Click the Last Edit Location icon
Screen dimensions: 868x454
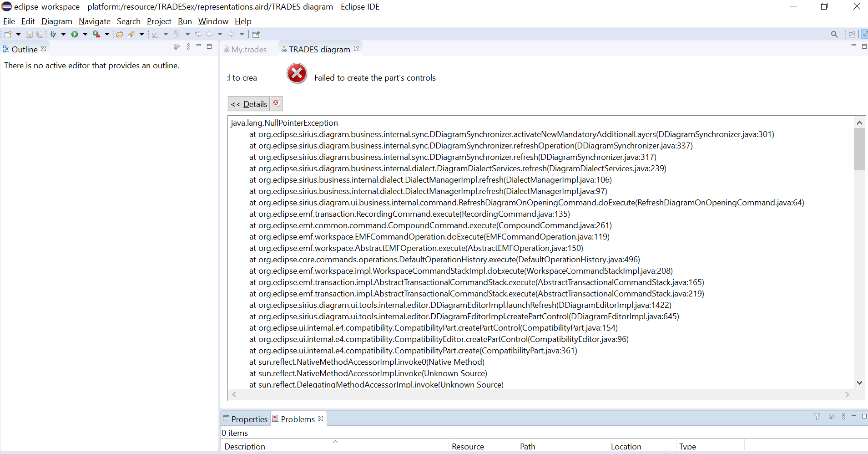pos(198,34)
